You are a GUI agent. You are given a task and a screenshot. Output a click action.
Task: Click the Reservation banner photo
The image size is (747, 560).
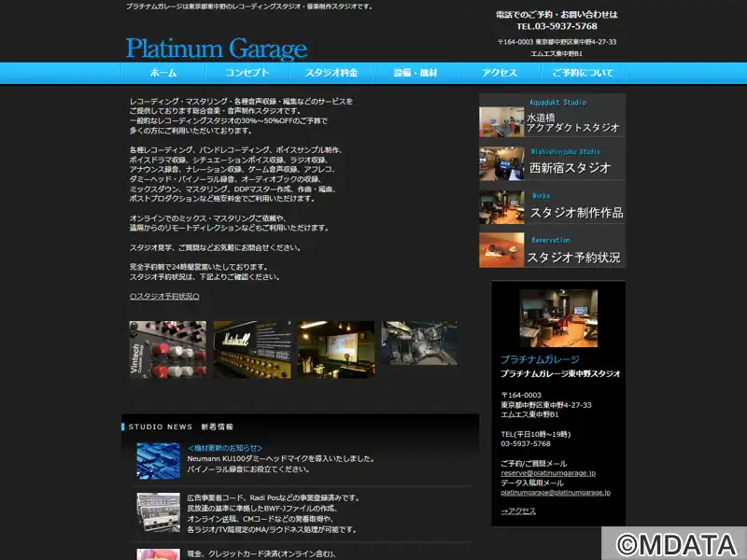tap(501, 250)
